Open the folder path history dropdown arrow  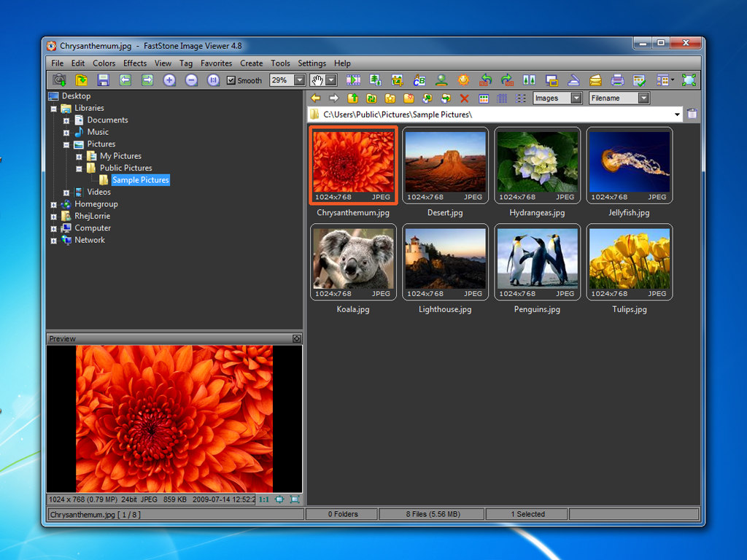point(677,114)
